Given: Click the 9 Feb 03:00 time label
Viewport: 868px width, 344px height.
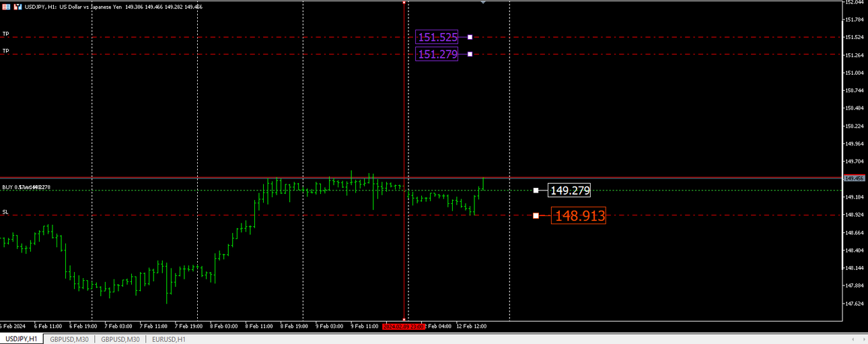Looking at the screenshot, I should coord(330,326).
